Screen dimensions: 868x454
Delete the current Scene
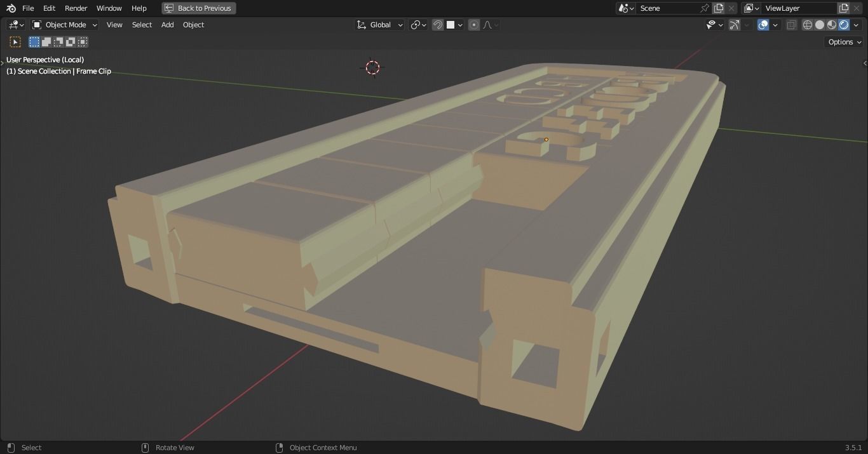(x=731, y=8)
